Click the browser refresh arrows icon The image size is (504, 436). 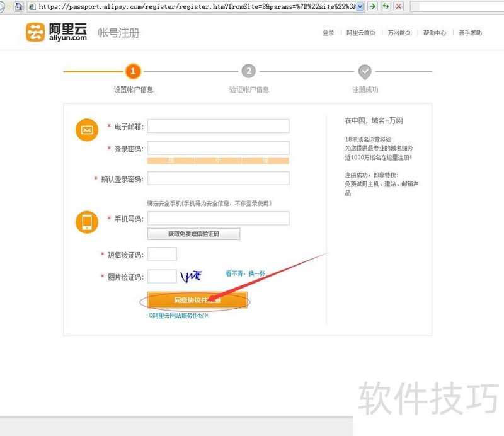pos(386,6)
